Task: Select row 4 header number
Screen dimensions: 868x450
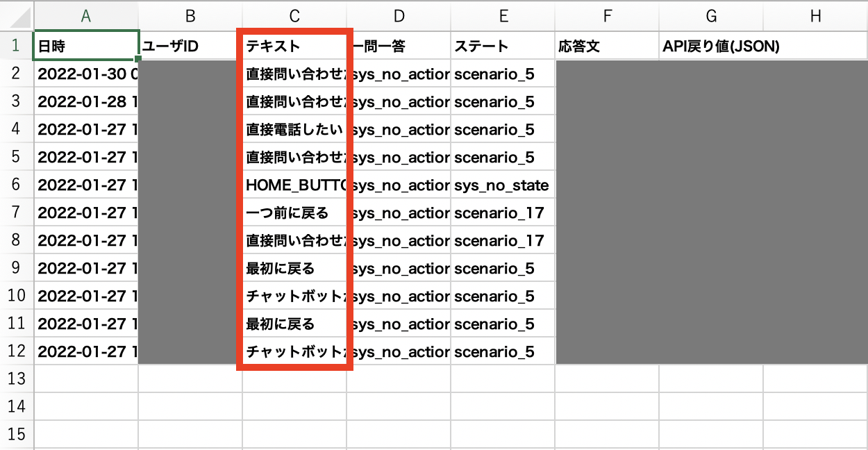Action: (17, 129)
